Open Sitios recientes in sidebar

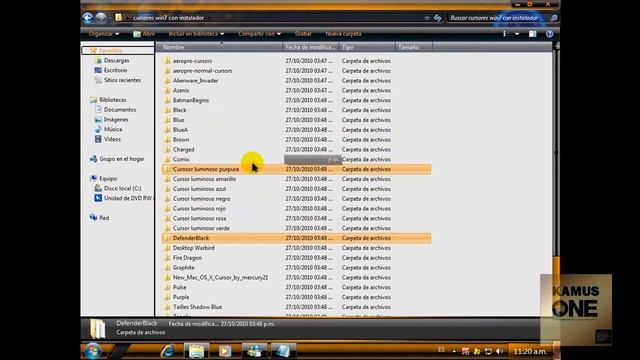click(x=122, y=80)
